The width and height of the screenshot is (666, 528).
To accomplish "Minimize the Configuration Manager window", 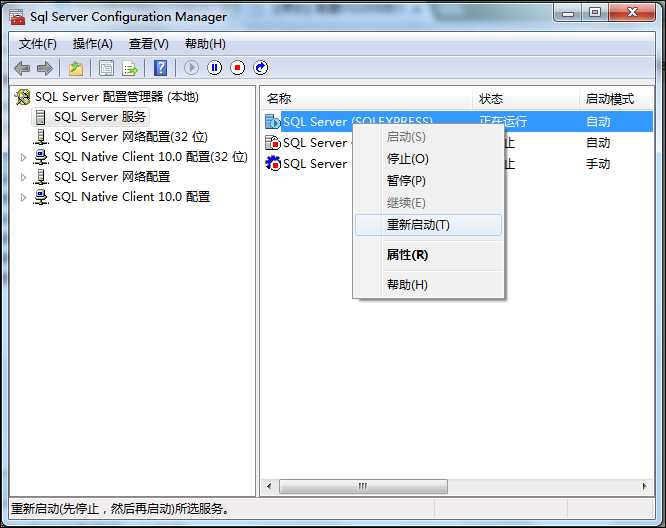I will pyautogui.click(x=567, y=12).
